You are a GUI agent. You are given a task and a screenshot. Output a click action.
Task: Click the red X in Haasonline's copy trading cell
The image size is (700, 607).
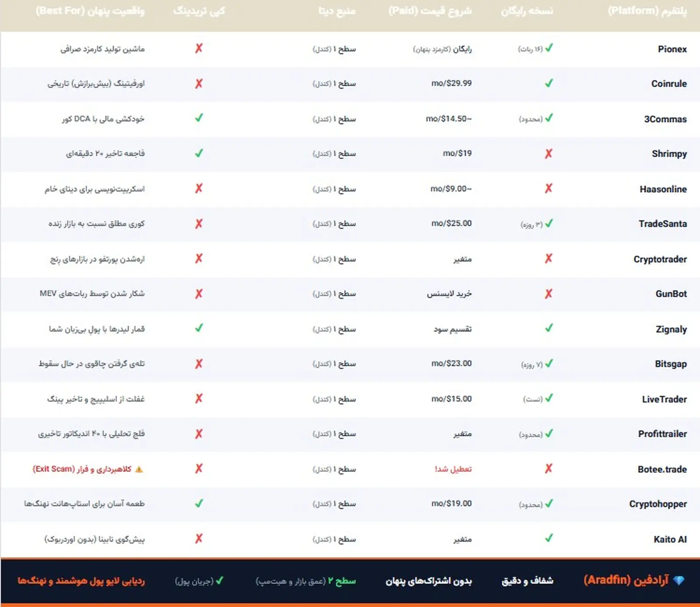coord(199,188)
